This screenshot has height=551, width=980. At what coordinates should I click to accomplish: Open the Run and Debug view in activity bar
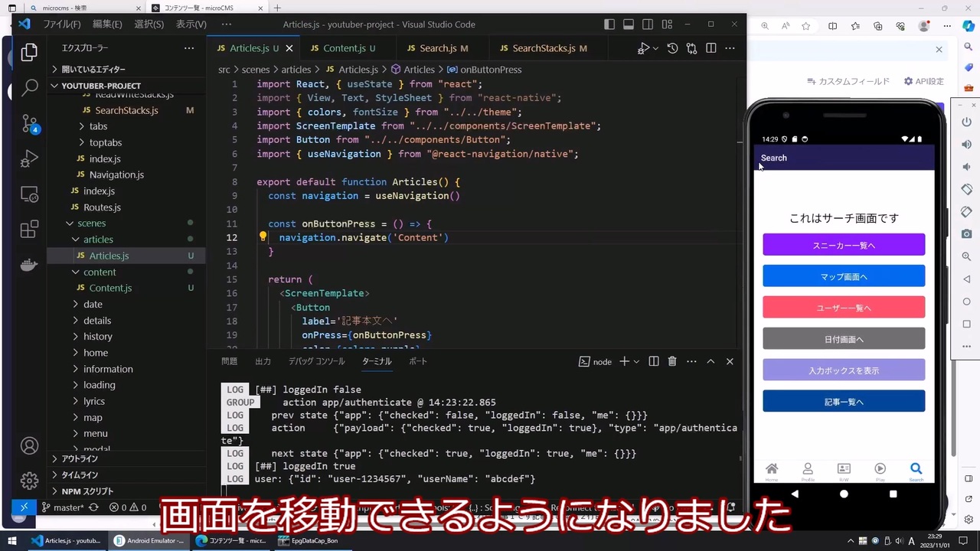pyautogui.click(x=29, y=158)
